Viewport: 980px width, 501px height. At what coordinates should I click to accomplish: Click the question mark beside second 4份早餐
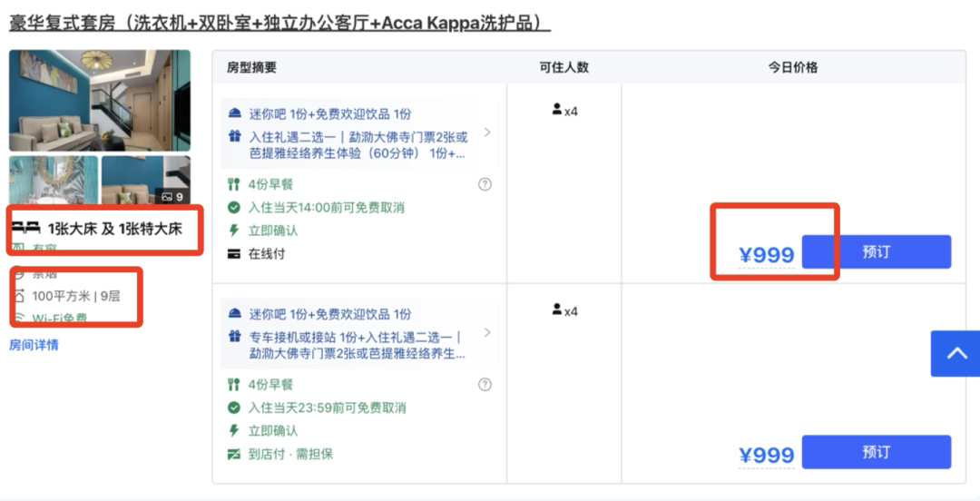[485, 385]
